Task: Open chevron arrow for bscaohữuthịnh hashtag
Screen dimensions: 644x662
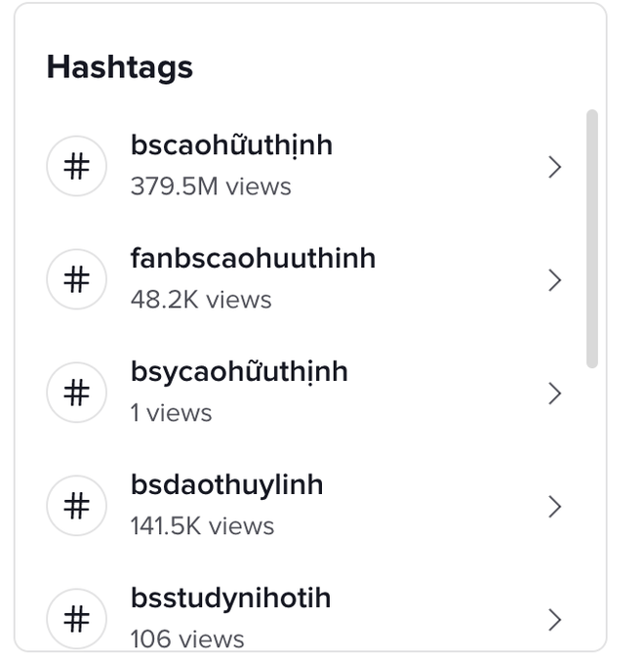Action: 554,167
